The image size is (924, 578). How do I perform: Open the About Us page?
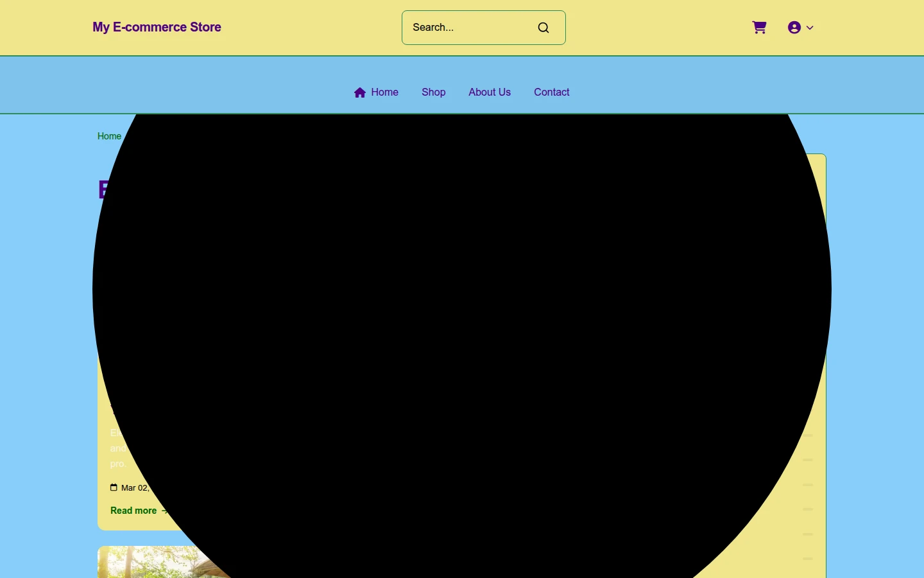coord(490,92)
